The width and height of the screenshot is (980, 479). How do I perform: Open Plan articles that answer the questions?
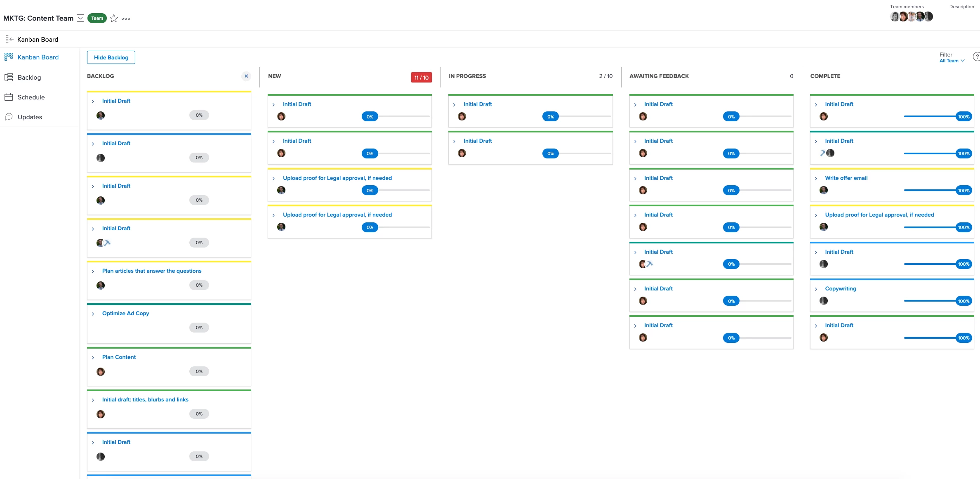(152, 271)
